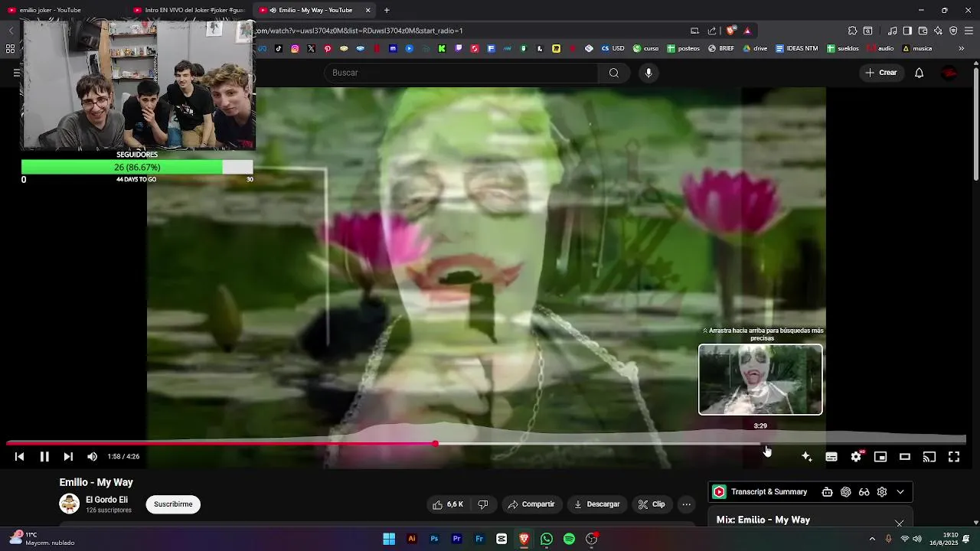Open the 'IDEAS NTM' bookmark

(796, 48)
